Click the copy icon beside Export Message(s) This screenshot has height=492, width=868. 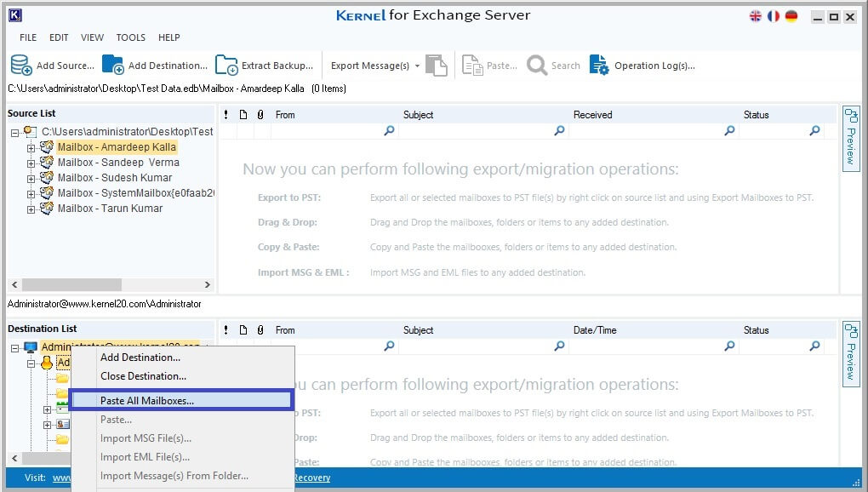coord(437,66)
